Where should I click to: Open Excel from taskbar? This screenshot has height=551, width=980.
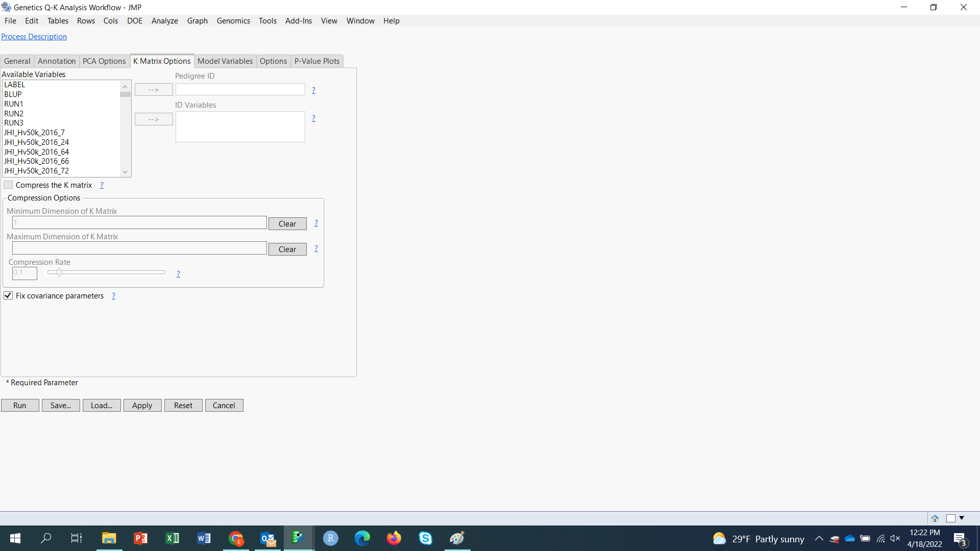click(172, 538)
